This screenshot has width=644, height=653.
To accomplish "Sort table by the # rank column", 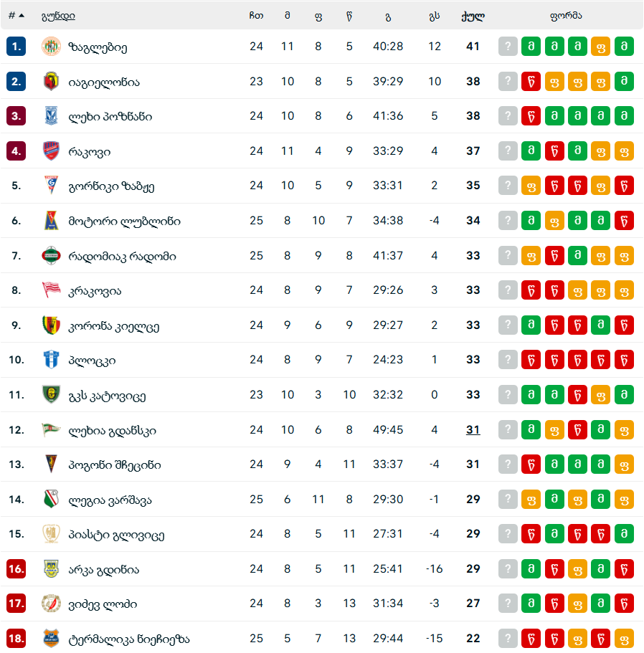I will click(x=16, y=16).
